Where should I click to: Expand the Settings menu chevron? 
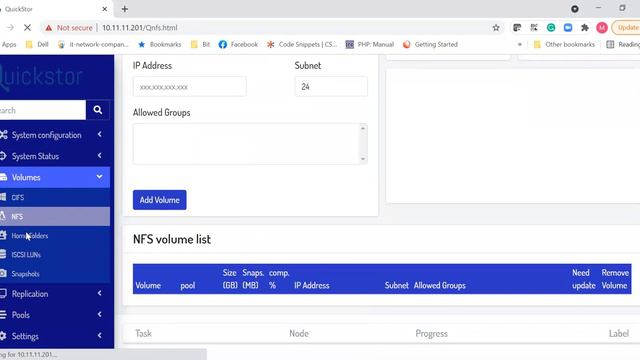coord(100,336)
